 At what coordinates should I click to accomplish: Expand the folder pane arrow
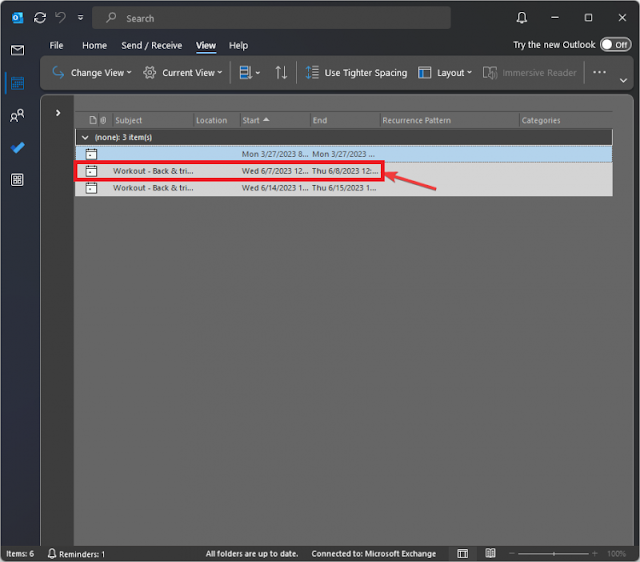click(x=58, y=113)
